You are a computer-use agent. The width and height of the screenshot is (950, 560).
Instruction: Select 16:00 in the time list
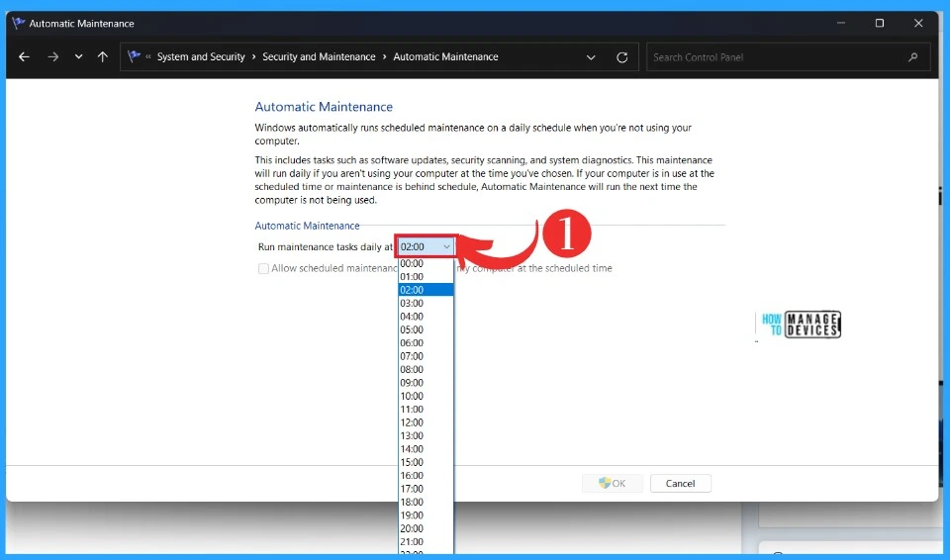click(x=426, y=476)
